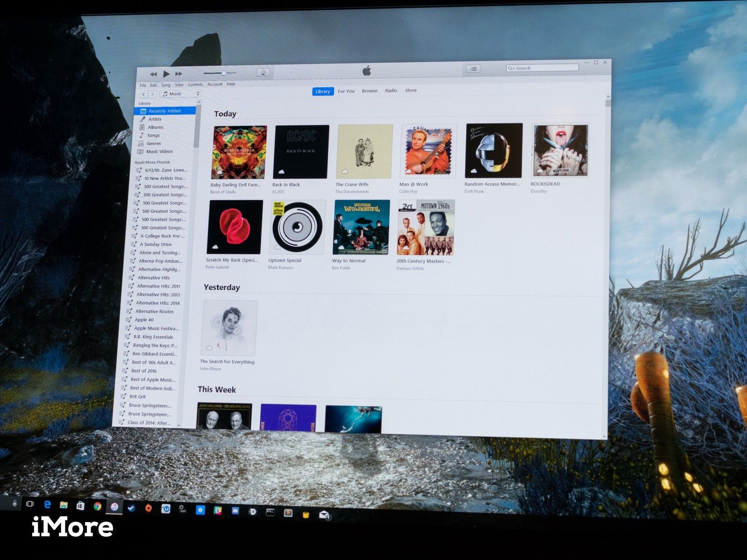747x560 pixels.
Task: Click the Songs note icon in sidebar
Action: [x=141, y=135]
